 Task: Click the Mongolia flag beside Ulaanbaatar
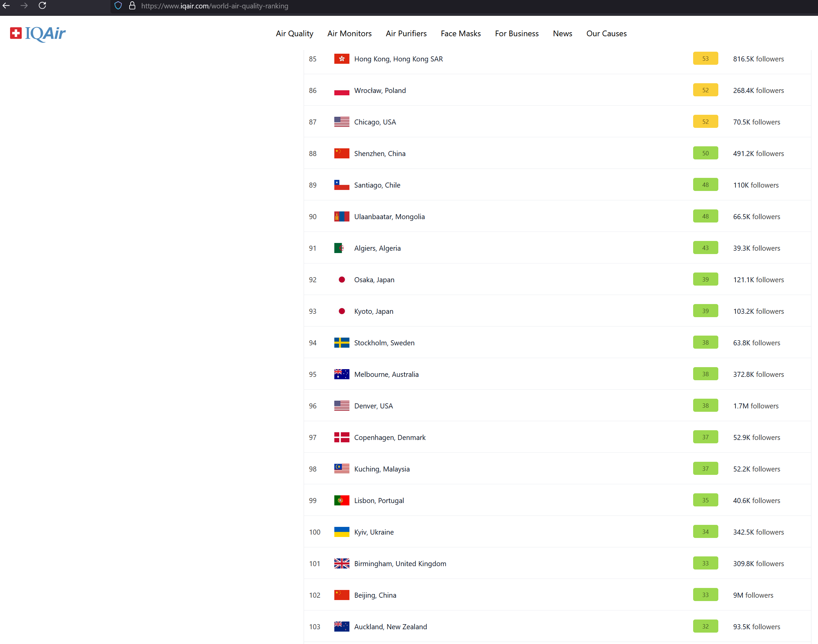click(x=341, y=216)
